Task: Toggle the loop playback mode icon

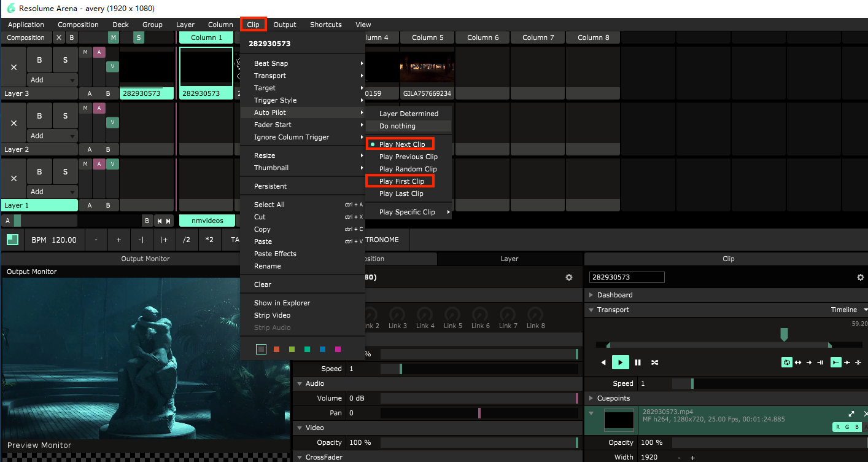Action: tap(786, 362)
